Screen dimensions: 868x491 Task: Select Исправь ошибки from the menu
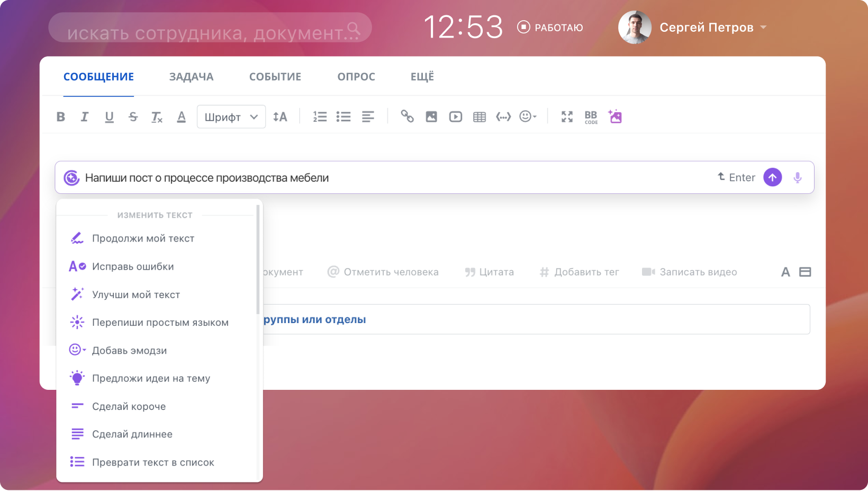tap(133, 266)
